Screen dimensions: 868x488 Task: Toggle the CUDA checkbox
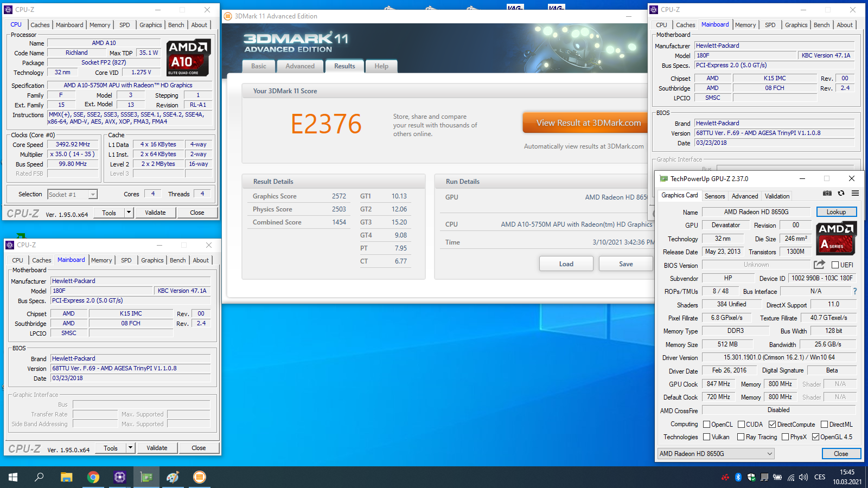click(741, 425)
